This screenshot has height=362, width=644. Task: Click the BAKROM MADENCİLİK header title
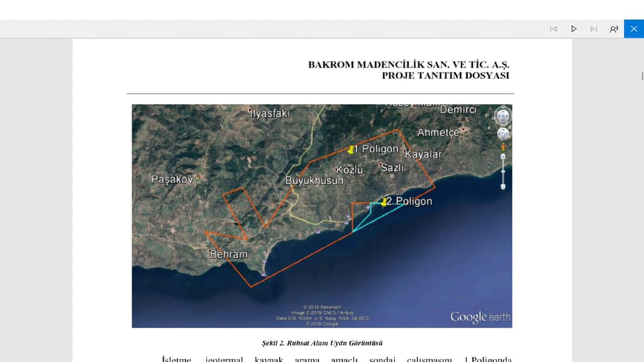[409, 64]
